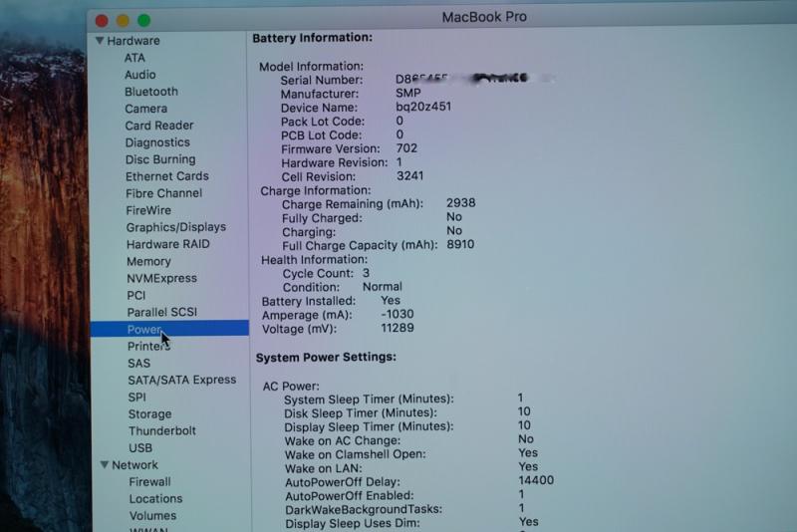Select the highlighted Power item
Viewport: 797px width, 532px height.
tap(169, 329)
